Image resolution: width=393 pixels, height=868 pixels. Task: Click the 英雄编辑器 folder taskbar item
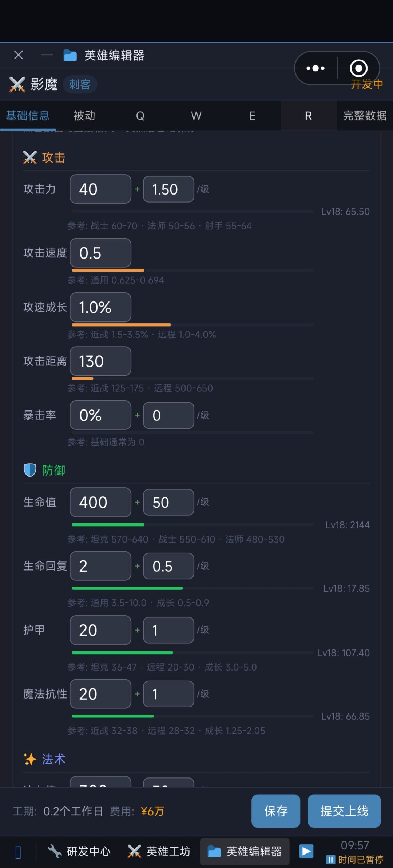(x=245, y=851)
